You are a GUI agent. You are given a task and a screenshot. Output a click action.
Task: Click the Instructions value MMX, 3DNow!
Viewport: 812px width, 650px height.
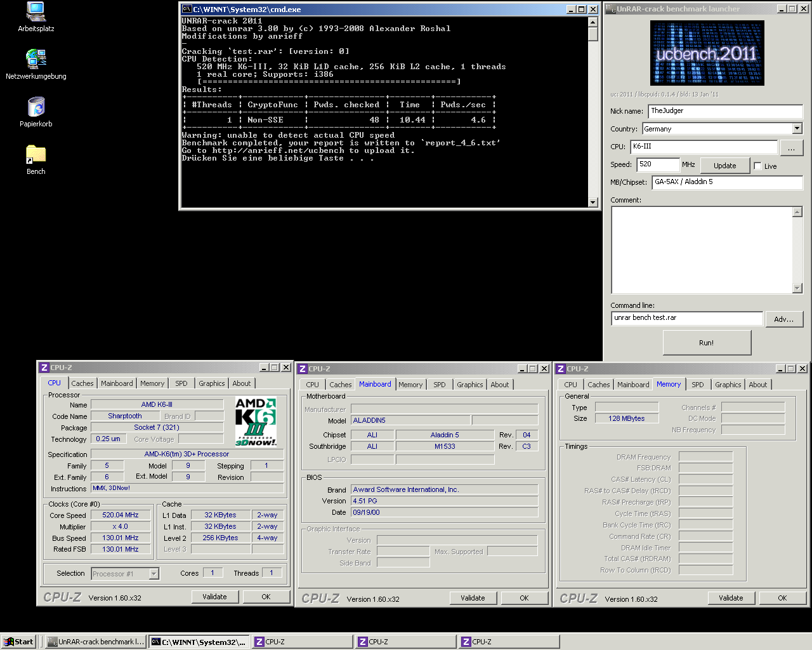187,489
